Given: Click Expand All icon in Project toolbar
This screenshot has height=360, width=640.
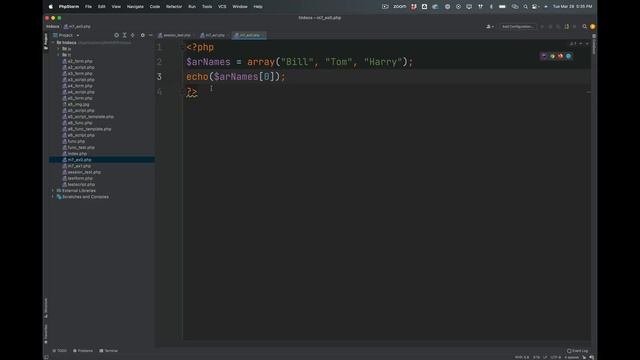Looking at the screenshot, I should (124, 36).
